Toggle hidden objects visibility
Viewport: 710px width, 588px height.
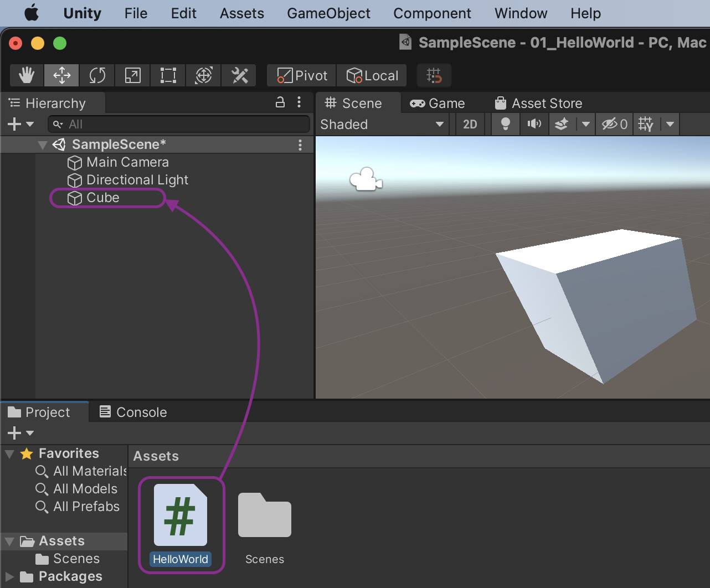pos(615,124)
